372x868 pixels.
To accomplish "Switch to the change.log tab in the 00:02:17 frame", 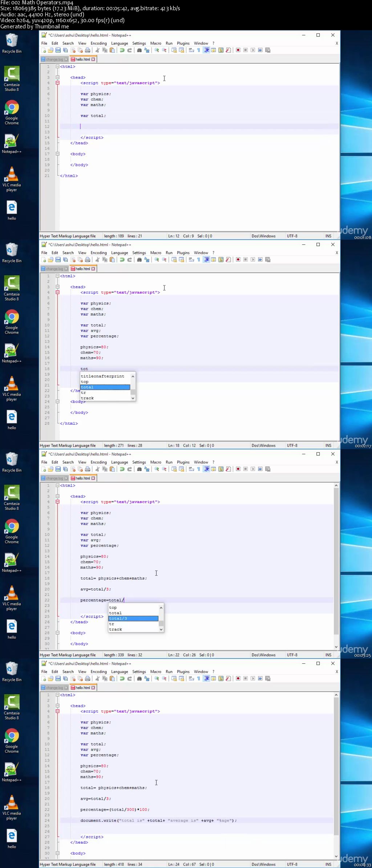I will [x=54, y=269].
